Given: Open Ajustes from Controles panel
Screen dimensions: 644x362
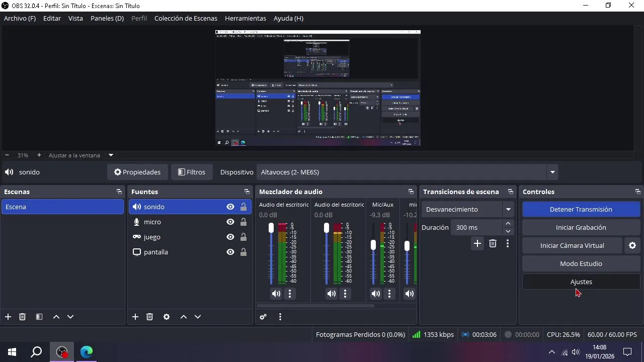Looking at the screenshot, I should pyautogui.click(x=581, y=282).
